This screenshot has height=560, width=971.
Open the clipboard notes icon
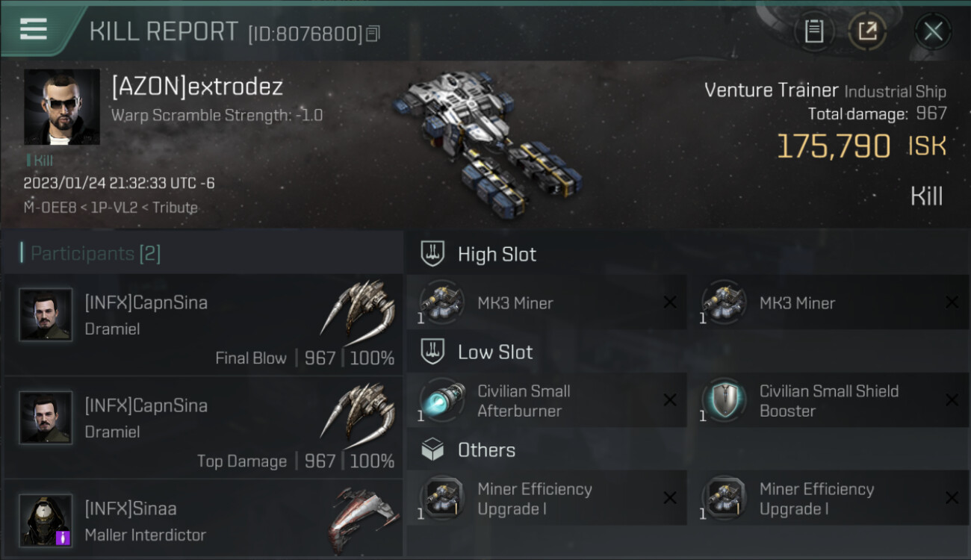point(814,31)
